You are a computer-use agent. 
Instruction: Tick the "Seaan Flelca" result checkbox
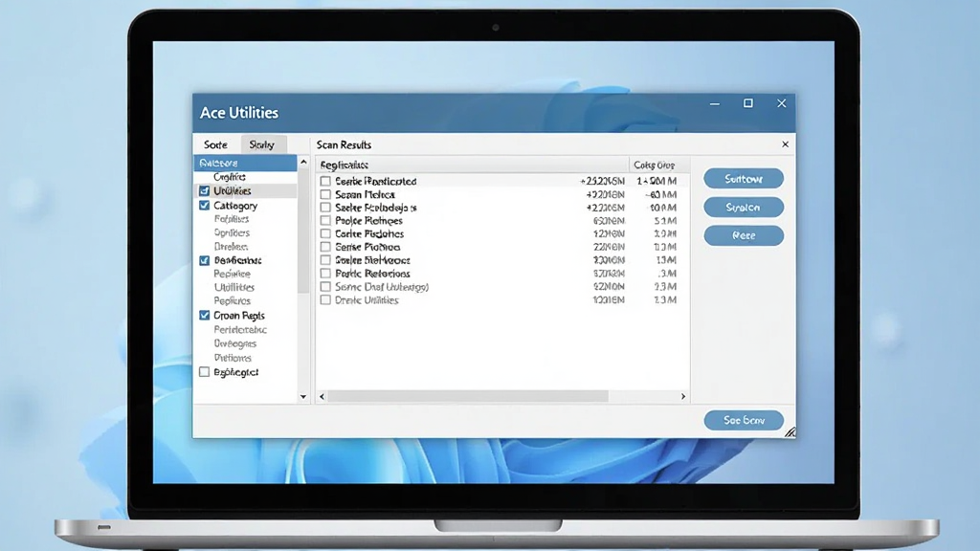point(325,194)
